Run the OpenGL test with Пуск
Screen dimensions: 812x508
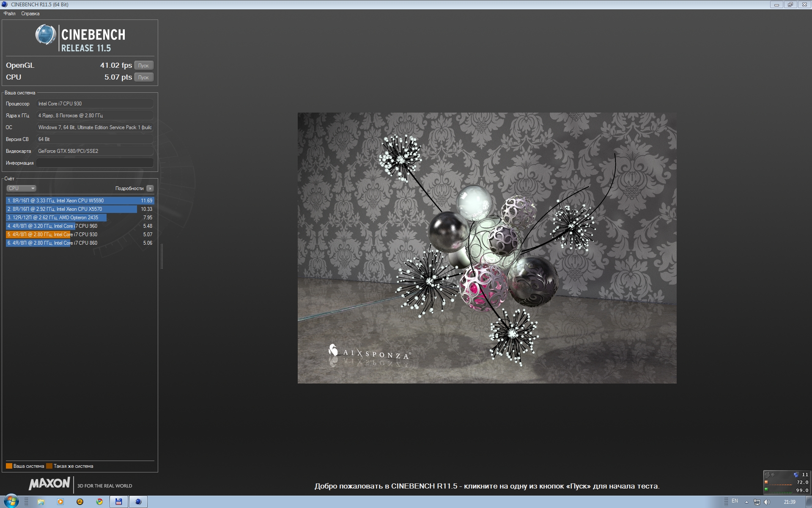143,66
